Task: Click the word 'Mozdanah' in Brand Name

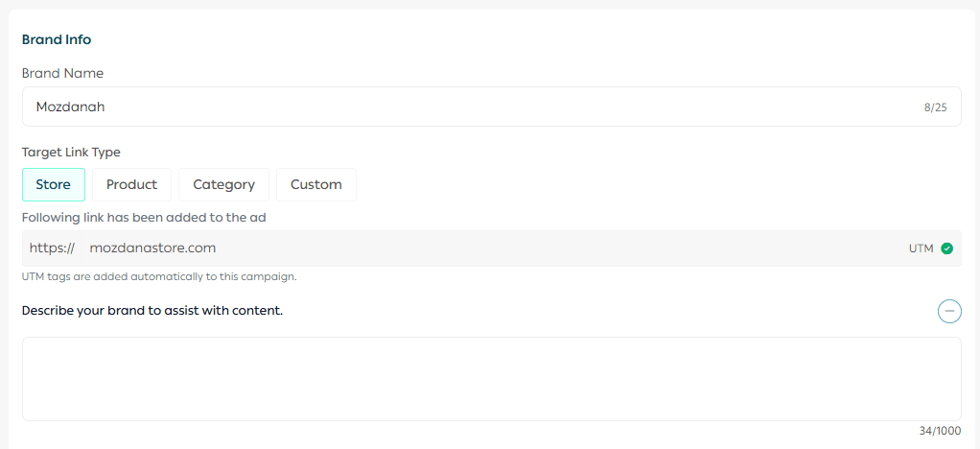Action: 70,106
